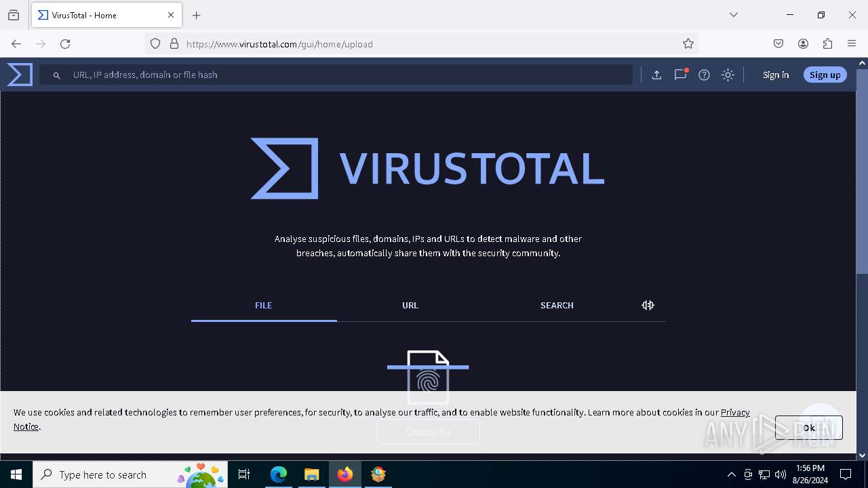Click the page scrollbar up arrow
Screen dimensions: 868x488
(x=862, y=63)
